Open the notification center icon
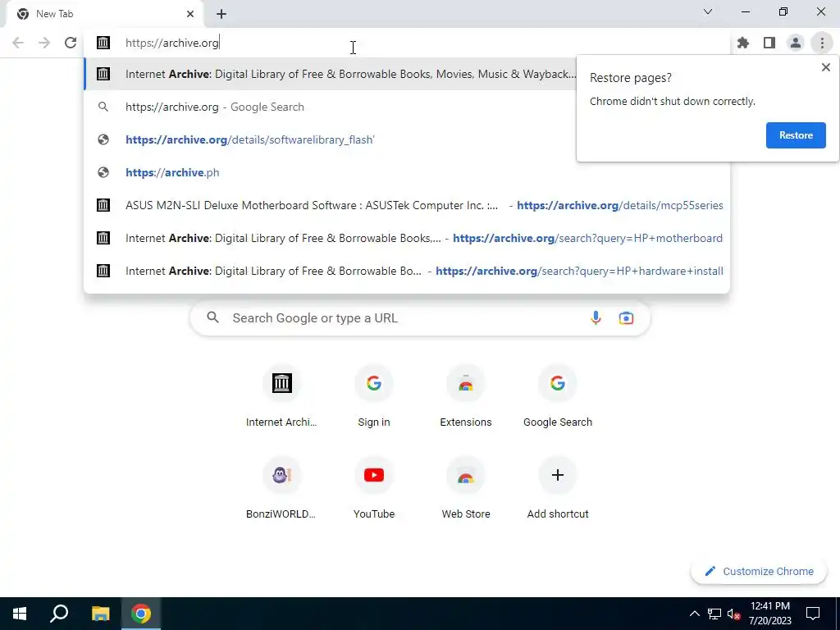The width and height of the screenshot is (840, 630). (813, 614)
